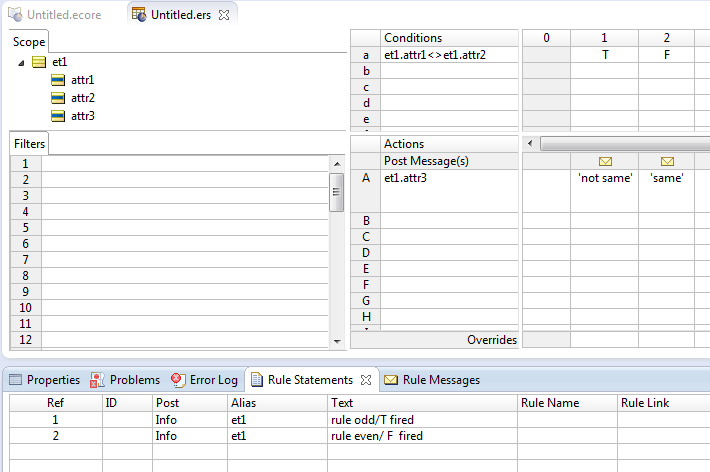Select Filters row 1 input cell
Screen dimensions: 710x472
[185, 164]
